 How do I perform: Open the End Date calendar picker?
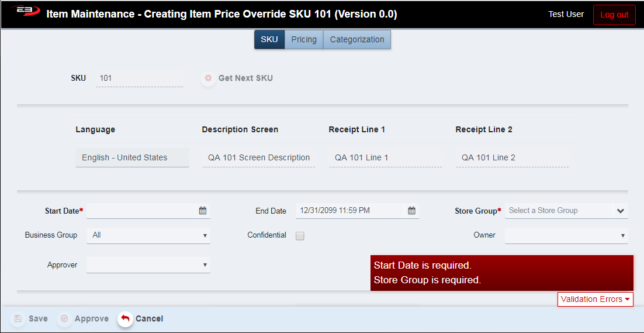[x=411, y=211]
